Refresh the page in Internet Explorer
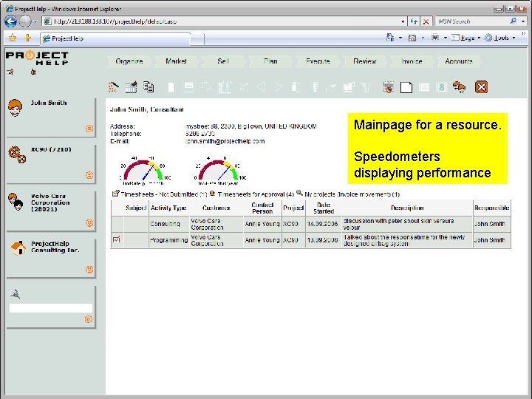 (414, 21)
